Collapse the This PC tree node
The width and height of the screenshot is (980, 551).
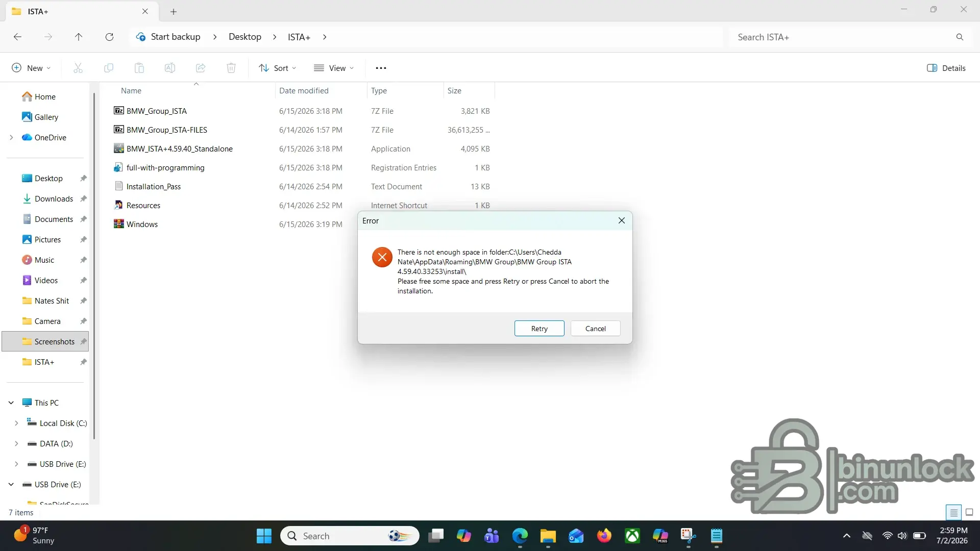click(11, 403)
